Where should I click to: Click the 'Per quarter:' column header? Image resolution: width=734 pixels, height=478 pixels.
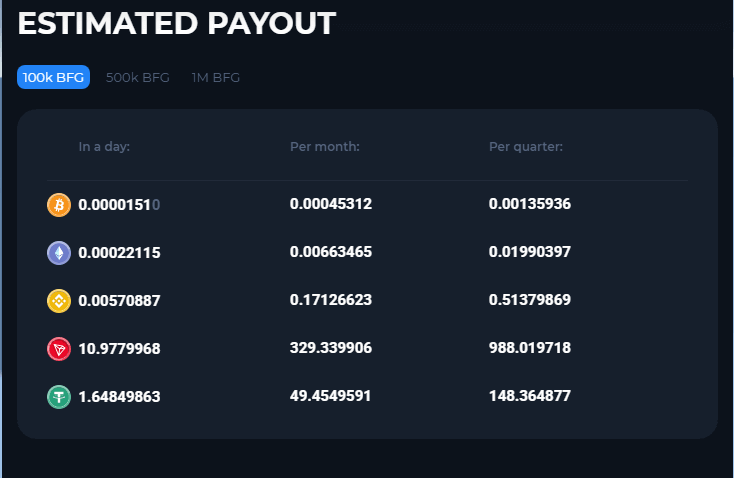(x=526, y=147)
